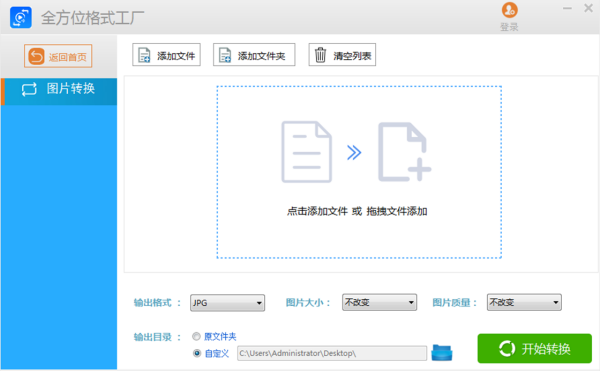
Task: Select the 自定义 radio option
Action: (x=197, y=353)
